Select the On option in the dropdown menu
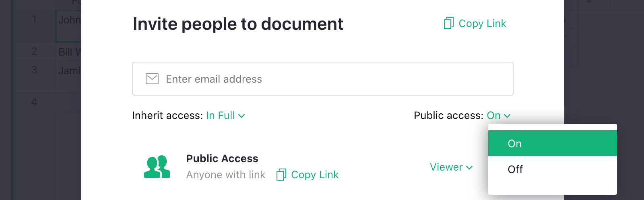The image size is (644, 200). pos(552,144)
